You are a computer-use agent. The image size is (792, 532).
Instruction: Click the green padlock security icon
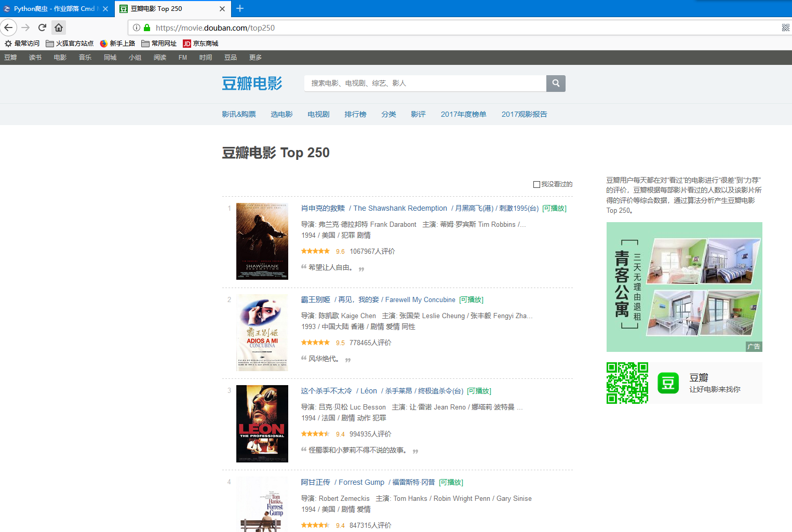tap(147, 28)
